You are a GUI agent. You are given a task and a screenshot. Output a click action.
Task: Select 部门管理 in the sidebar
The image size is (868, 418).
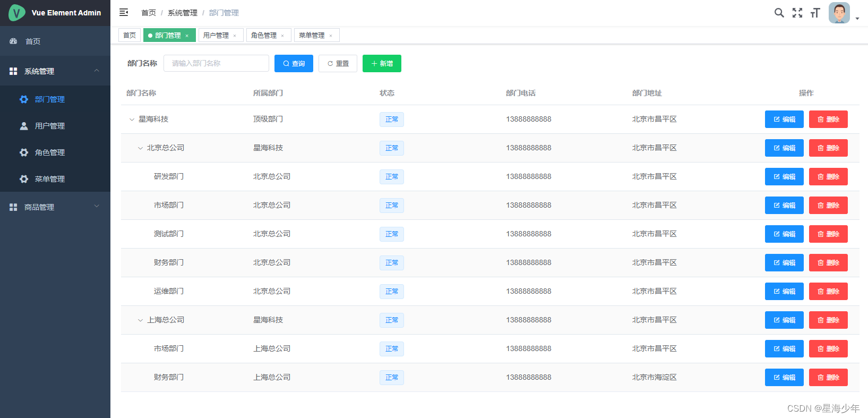(x=55, y=99)
